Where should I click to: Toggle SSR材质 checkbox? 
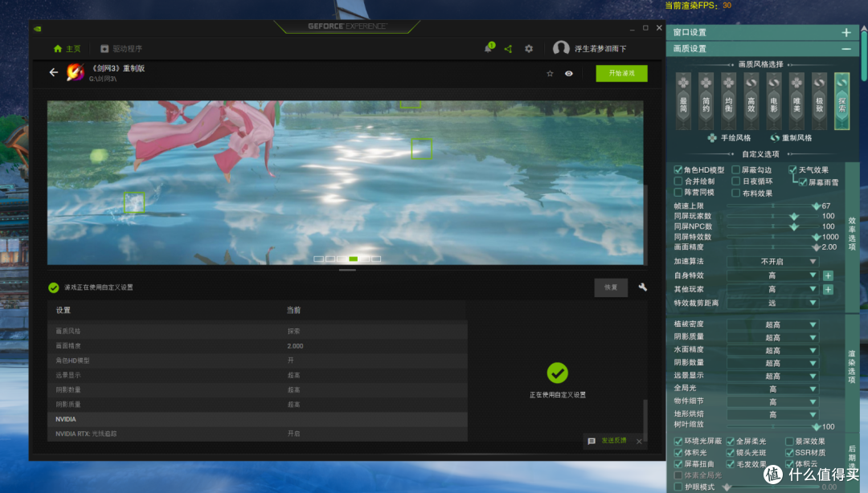click(x=789, y=453)
